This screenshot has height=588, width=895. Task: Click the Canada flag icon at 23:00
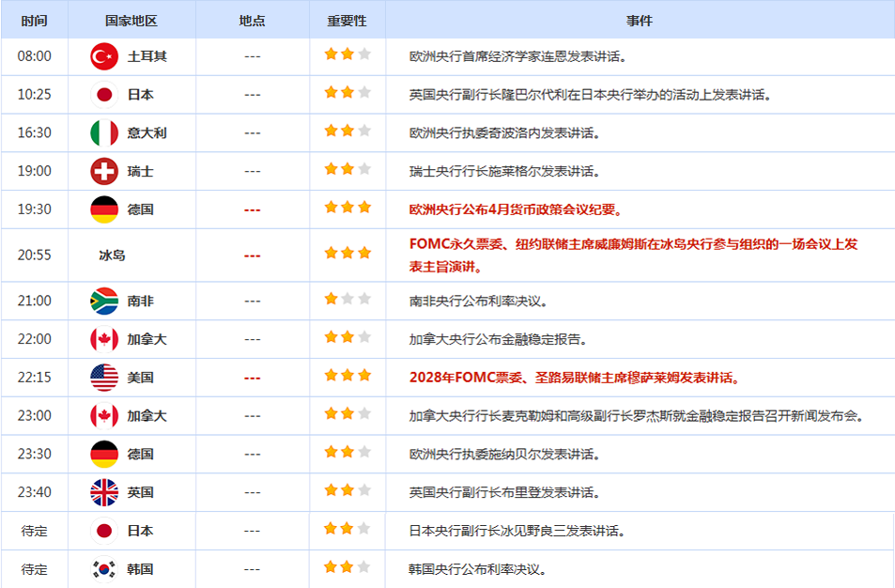point(104,415)
